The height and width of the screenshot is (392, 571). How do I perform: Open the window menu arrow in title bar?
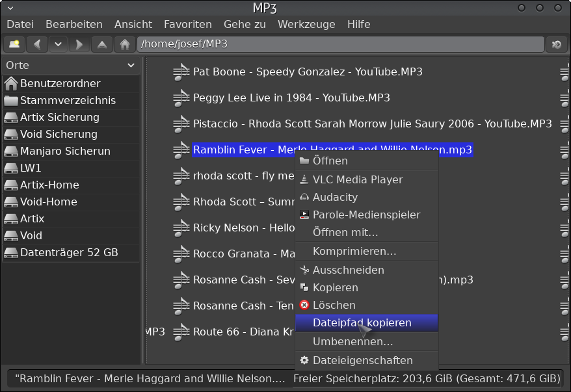[x=9, y=8]
